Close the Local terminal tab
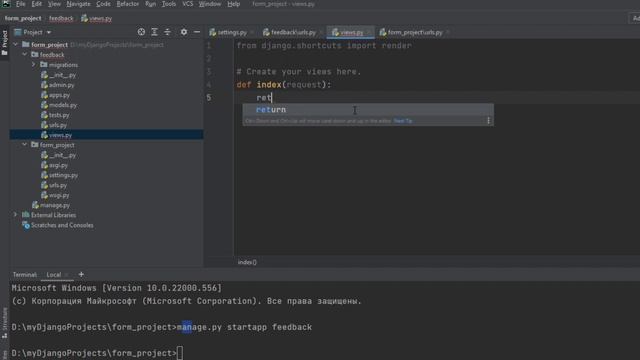 tap(67, 275)
